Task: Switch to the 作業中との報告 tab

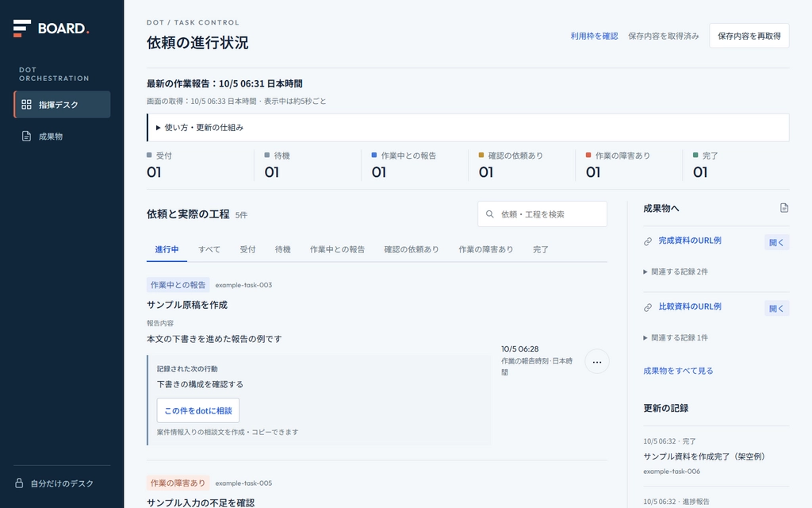Action: 337,249
